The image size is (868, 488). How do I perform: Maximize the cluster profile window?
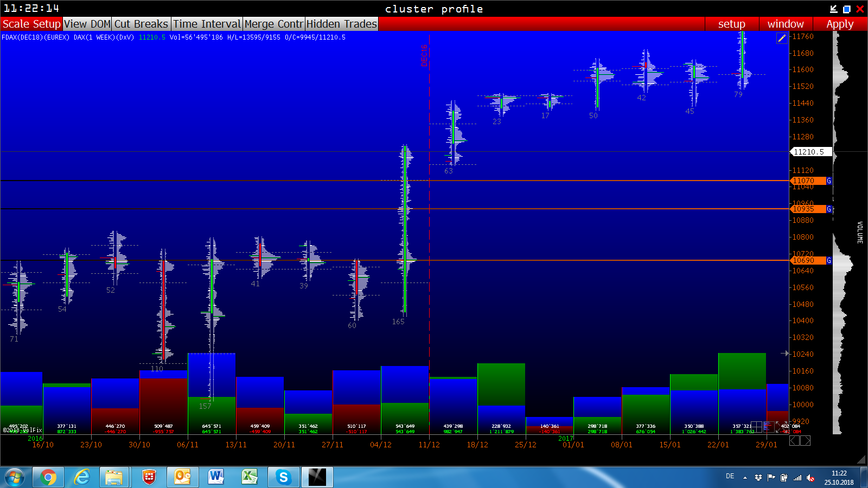point(847,9)
